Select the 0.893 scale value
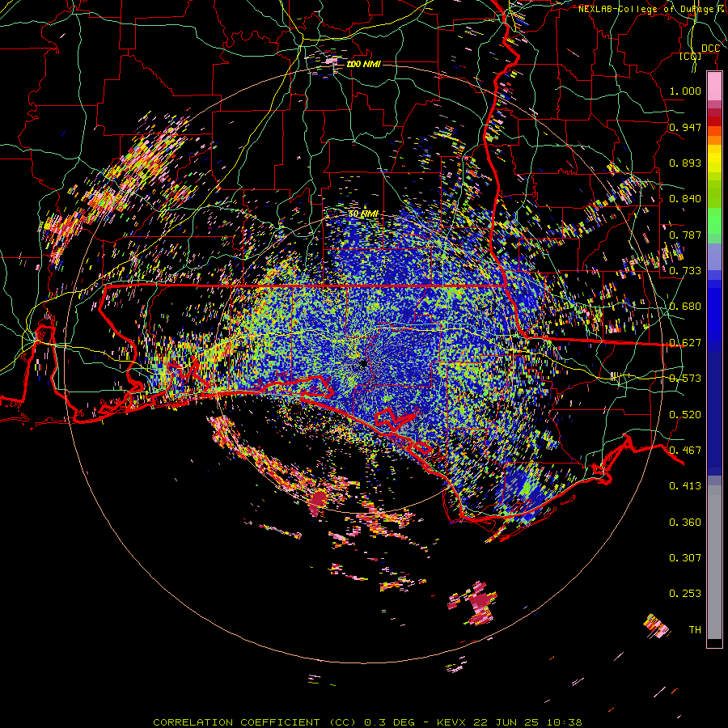 tap(685, 163)
